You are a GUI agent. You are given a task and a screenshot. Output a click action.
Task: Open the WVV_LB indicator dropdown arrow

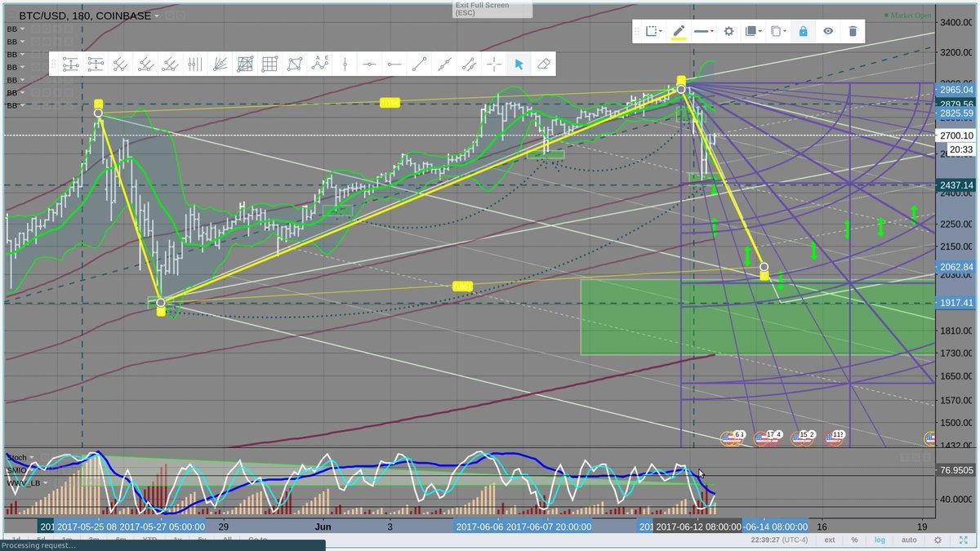point(46,483)
